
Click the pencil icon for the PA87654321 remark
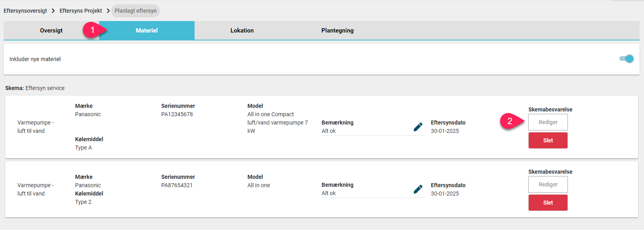[418, 189]
